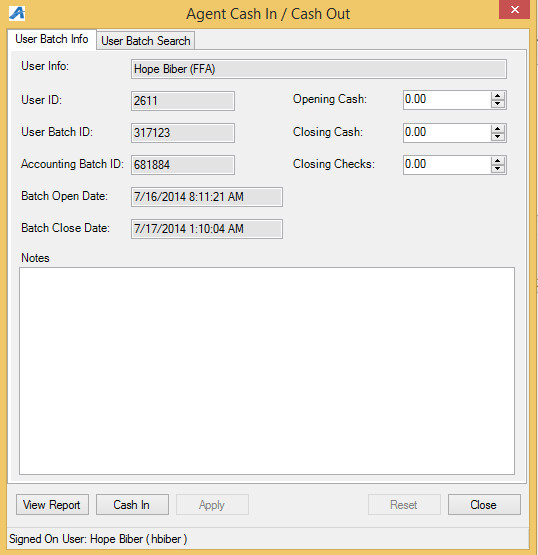The width and height of the screenshot is (538, 555).
Task: Click the Close button at bottom right
Action: coord(484,504)
